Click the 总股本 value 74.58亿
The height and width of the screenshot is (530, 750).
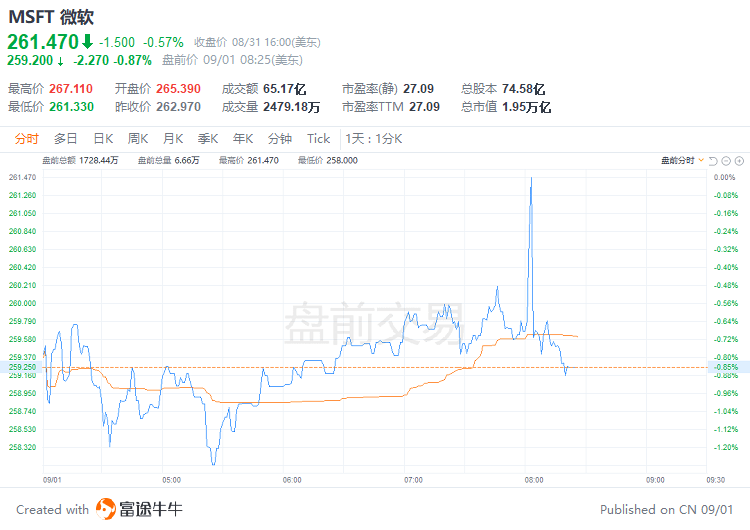(x=524, y=88)
